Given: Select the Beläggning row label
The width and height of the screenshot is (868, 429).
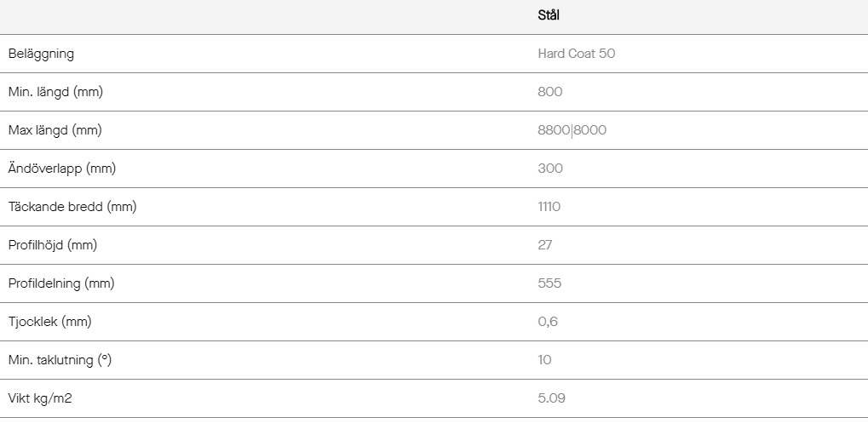Looking at the screenshot, I should pyautogui.click(x=41, y=54).
